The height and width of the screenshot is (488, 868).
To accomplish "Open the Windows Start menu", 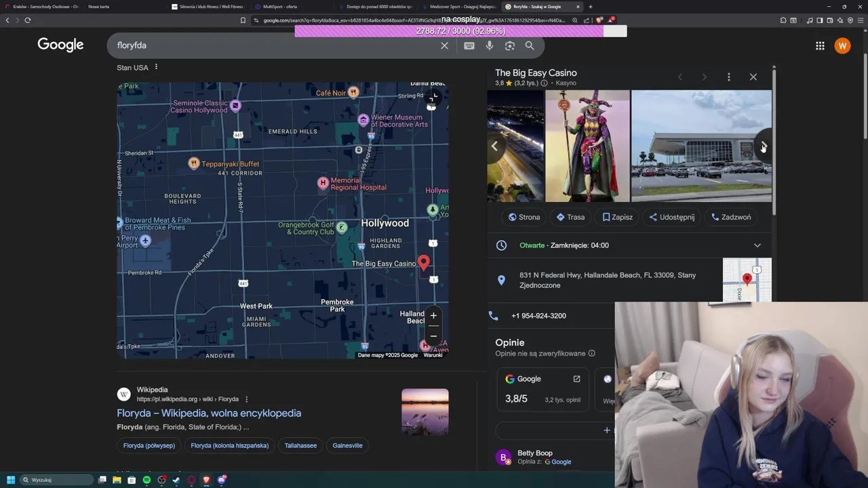I will tap(11, 480).
